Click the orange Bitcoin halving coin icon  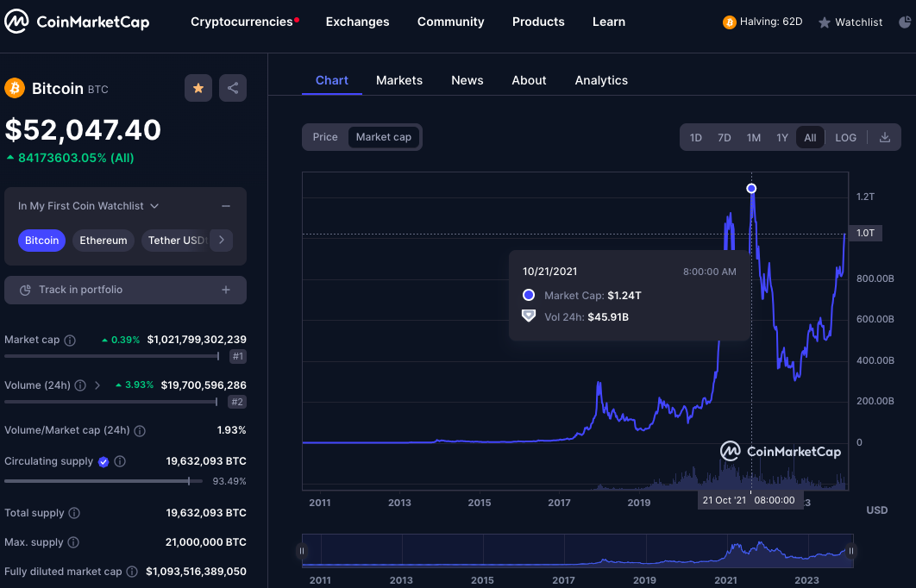click(x=729, y=22)
